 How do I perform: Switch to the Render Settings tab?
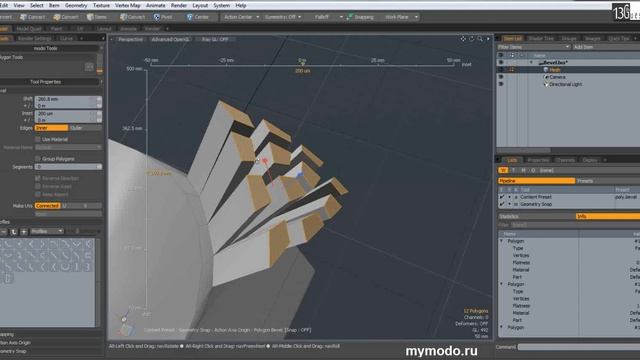(35, 38)
